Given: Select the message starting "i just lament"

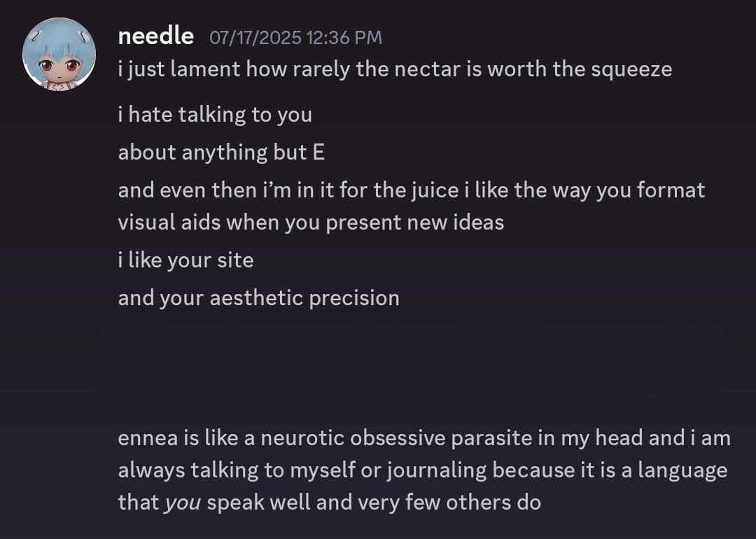Looking at the screenshot, I should tap(395, 69).
